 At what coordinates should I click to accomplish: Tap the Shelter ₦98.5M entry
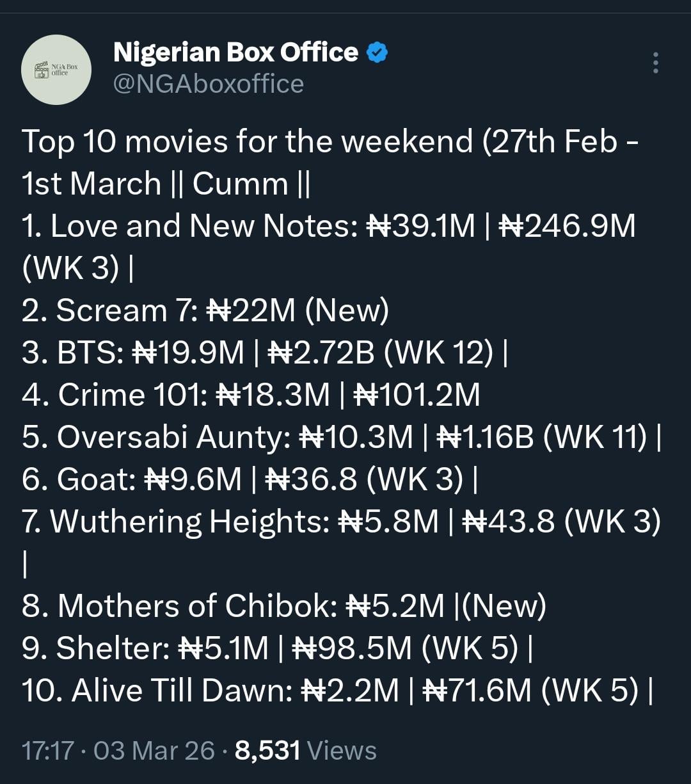276,648
